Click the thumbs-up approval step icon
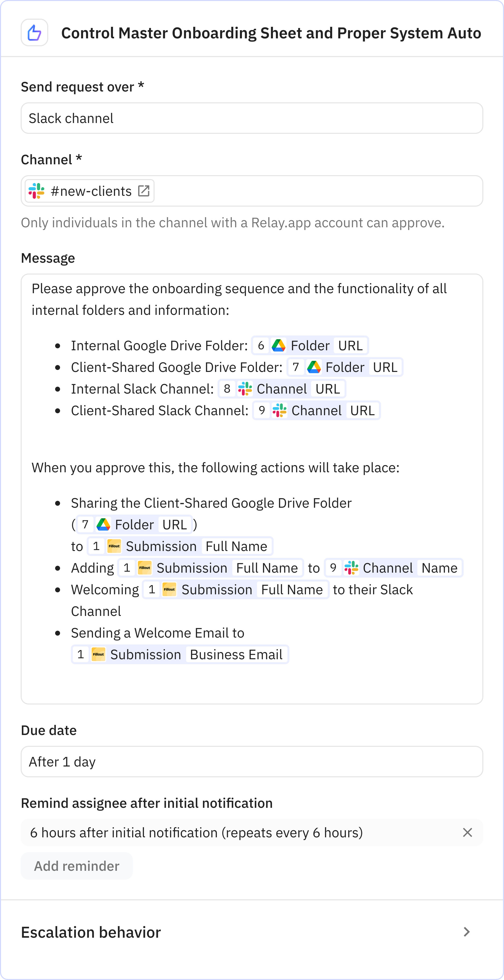This screenshot has height=980, width=504. [x=34, y=32]
